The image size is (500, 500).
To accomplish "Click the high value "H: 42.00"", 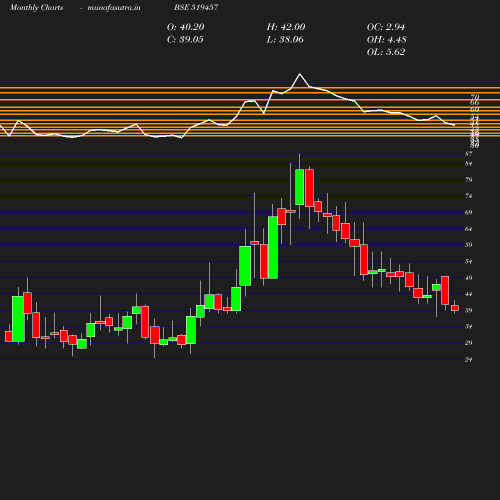I will click(286, 27).
